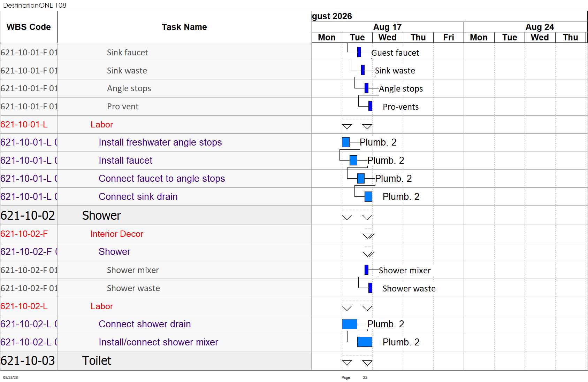
Task: Click the Install faucet Gantt bar
Action: pos(353,160)
